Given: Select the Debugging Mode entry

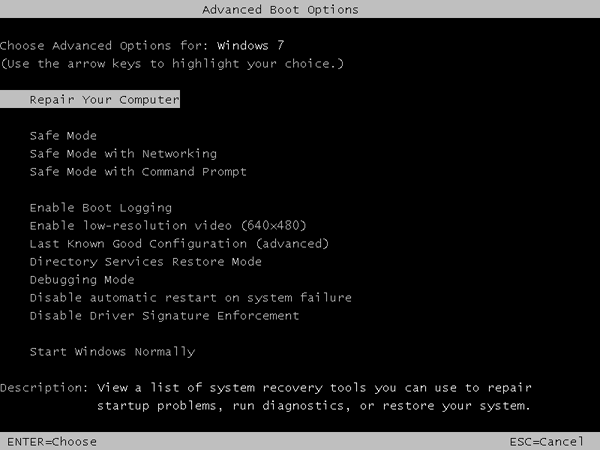Looking at the screenshot, I should 82,280.
